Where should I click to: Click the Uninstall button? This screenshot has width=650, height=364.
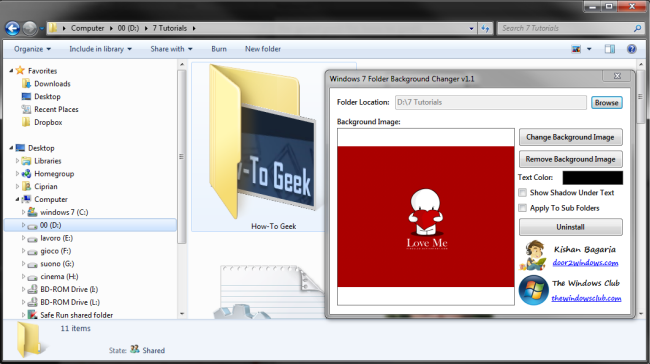click(570, 227)
